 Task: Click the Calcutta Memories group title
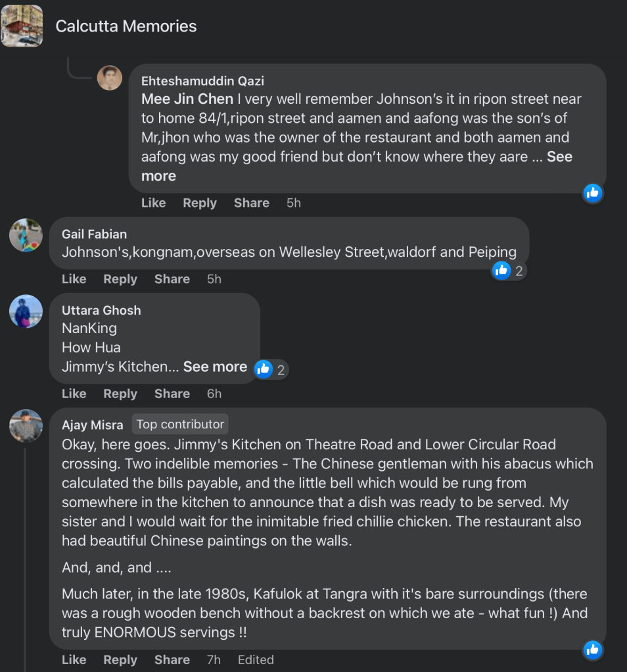click(126, 26)
